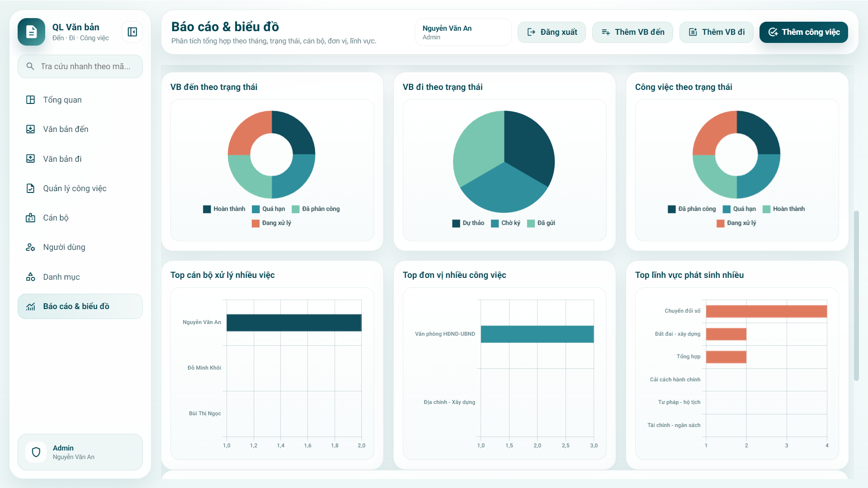Click the Tổng quan dashboard icon
This screenshot has height=488, width=868.
coord(30,100)
